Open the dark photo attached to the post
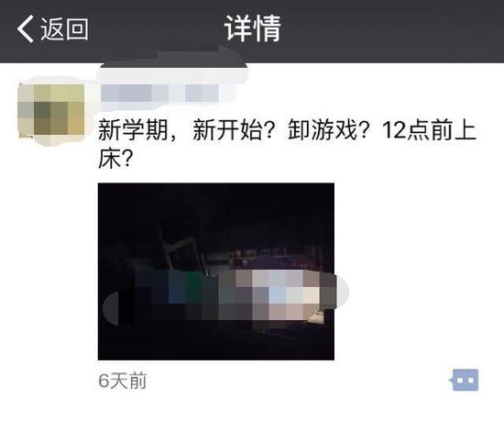The image size is (504, 421). pos(216,271)
